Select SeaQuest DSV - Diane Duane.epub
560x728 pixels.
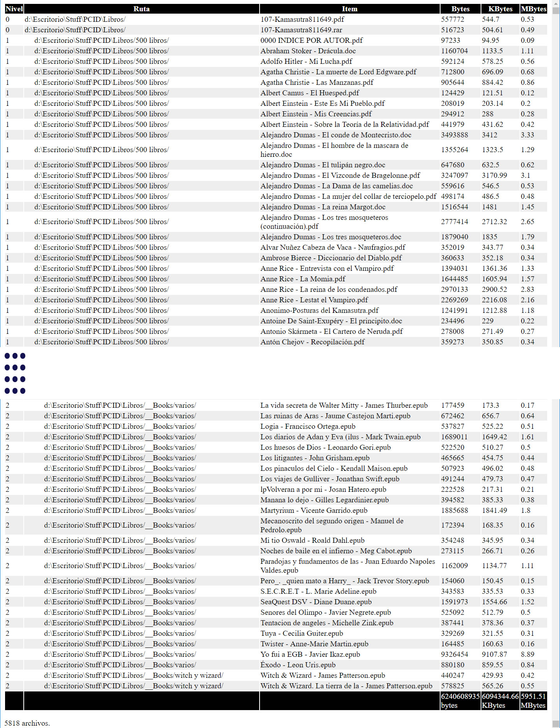coord(316,602)
